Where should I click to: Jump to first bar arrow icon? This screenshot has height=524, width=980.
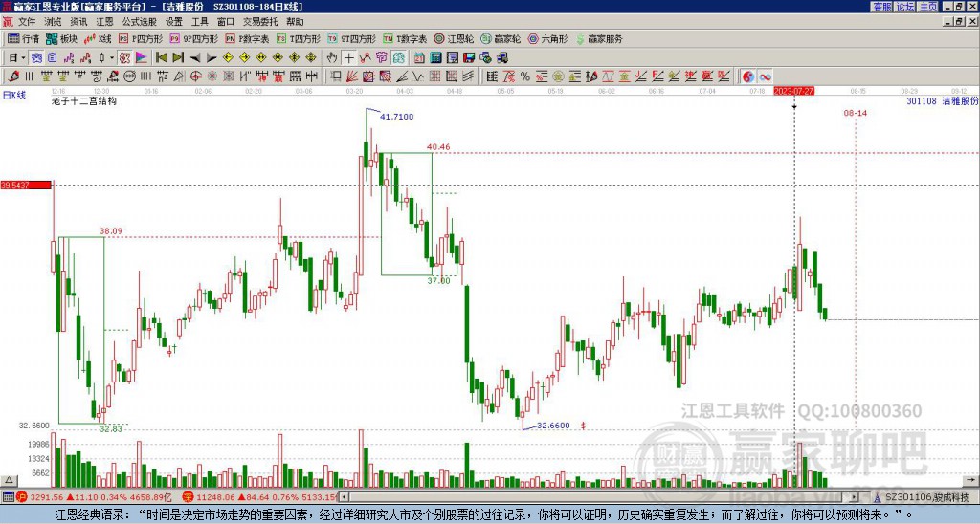click(x=162, y=58)
